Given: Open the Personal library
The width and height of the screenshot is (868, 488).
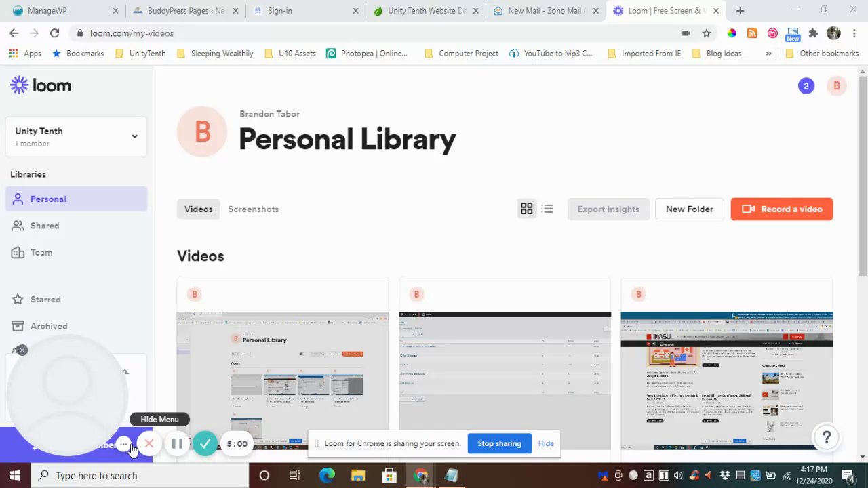Looking at the screenshot, I should coord(76,199).
